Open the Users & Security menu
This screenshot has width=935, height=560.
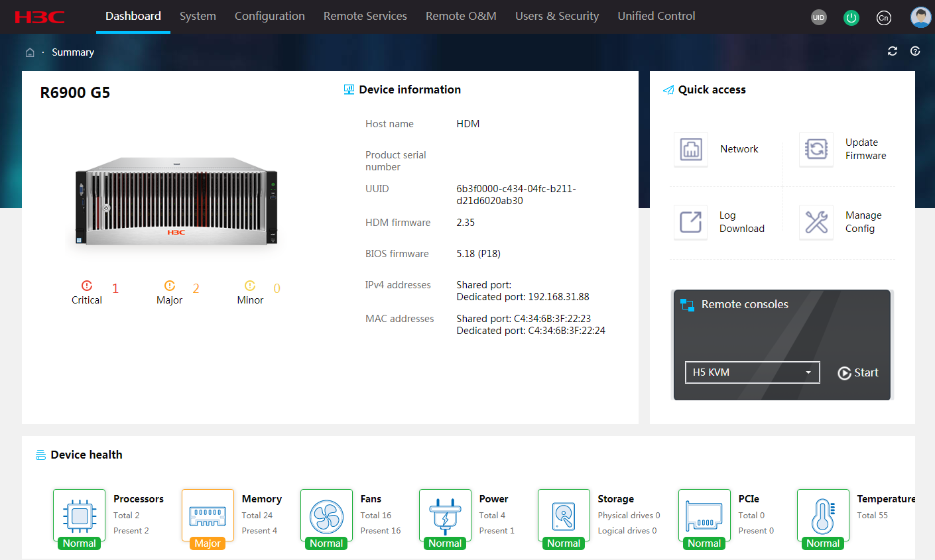point(557,17)
